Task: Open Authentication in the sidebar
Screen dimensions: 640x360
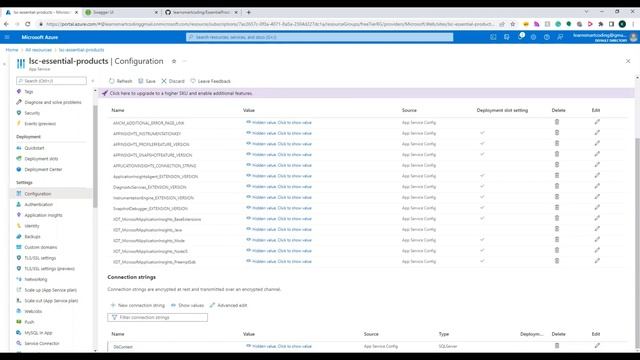Action: (39, 204)
